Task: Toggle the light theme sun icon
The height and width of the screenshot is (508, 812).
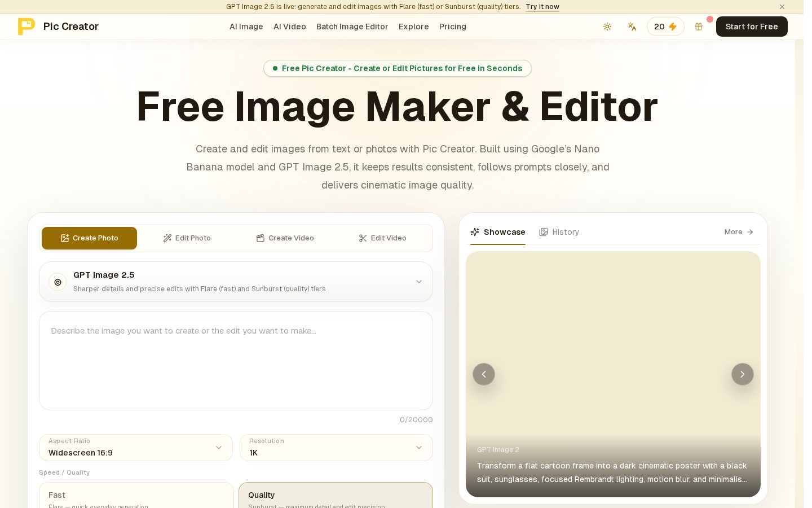Action: click(607, 27)
